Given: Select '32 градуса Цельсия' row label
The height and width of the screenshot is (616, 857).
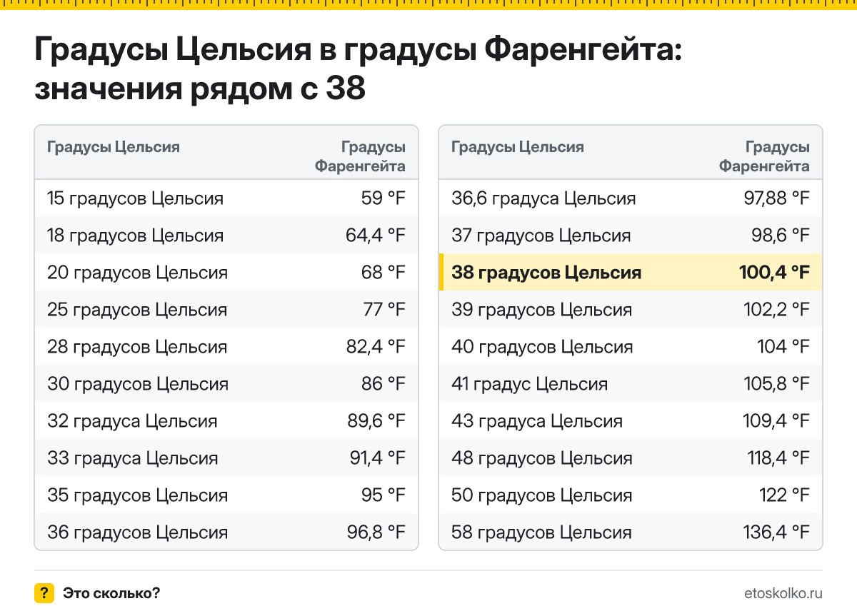Looking at the screenshot, I should coord(132,421).
